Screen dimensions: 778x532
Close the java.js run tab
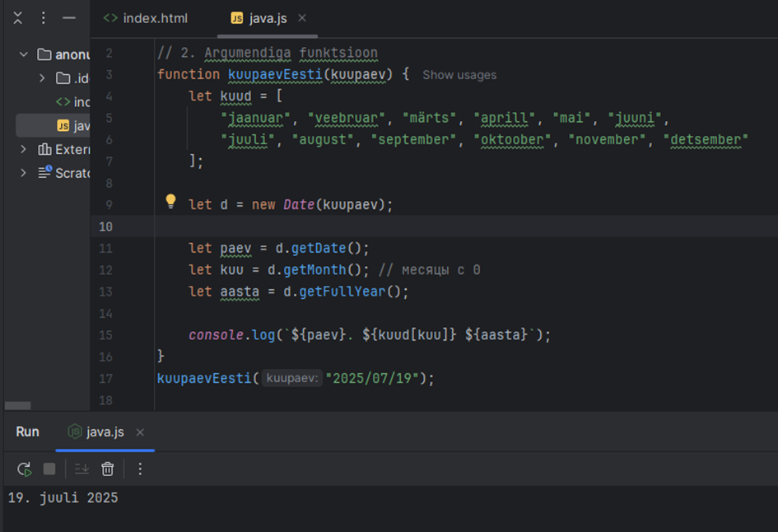[140, 432]
